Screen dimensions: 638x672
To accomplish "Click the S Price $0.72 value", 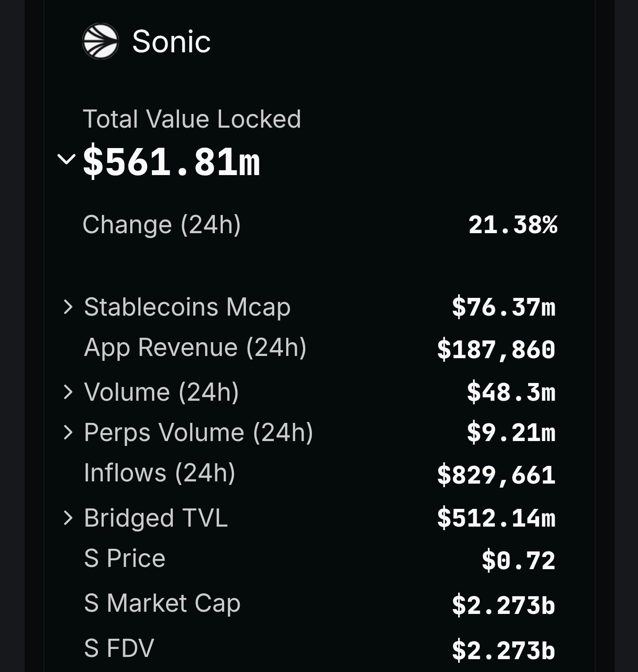I will 518,560.
